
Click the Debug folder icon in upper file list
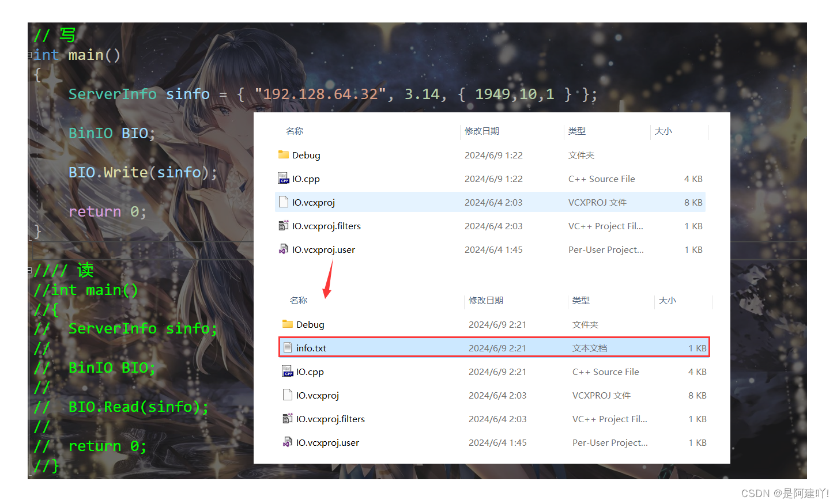[x=283, y=155]
